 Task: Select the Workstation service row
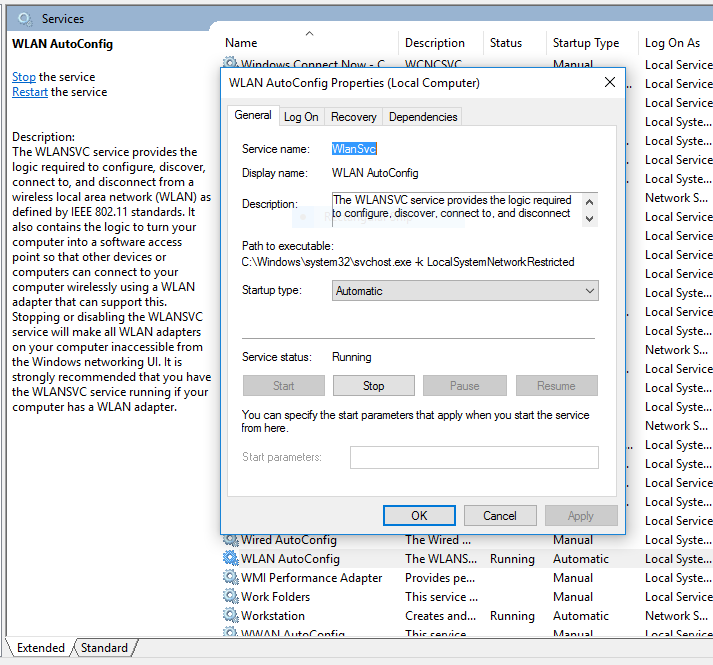pyautogui.click(x=467, y=615)
